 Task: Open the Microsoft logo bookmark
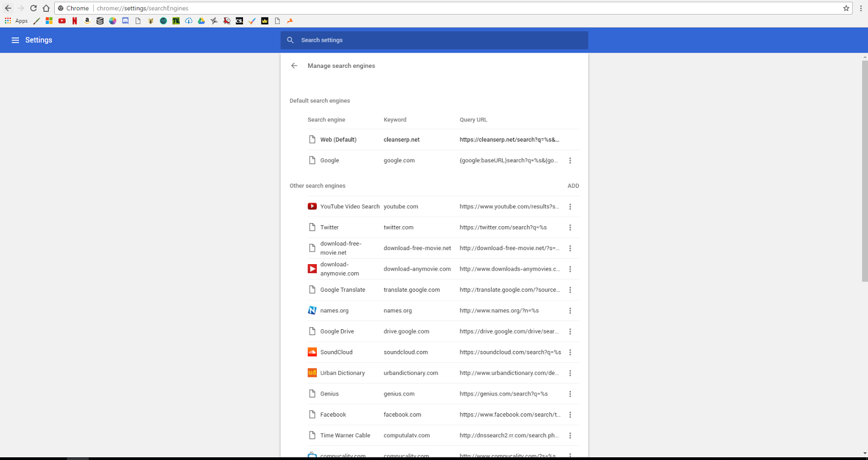49,21
